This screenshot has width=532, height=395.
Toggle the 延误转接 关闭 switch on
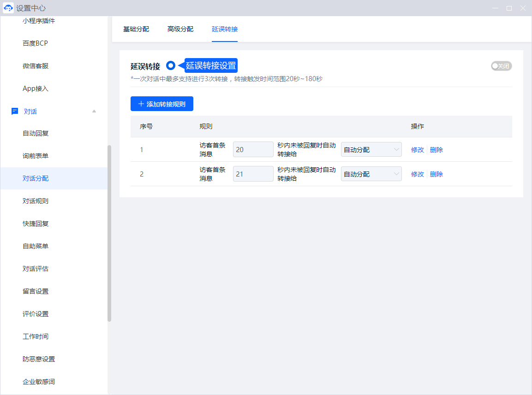pos(501,66)
